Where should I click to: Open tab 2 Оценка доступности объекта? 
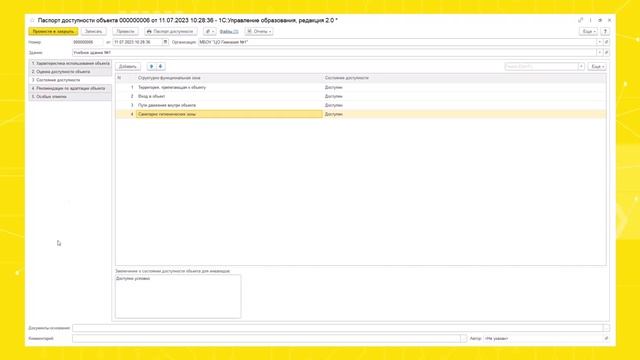click(70, 72)
